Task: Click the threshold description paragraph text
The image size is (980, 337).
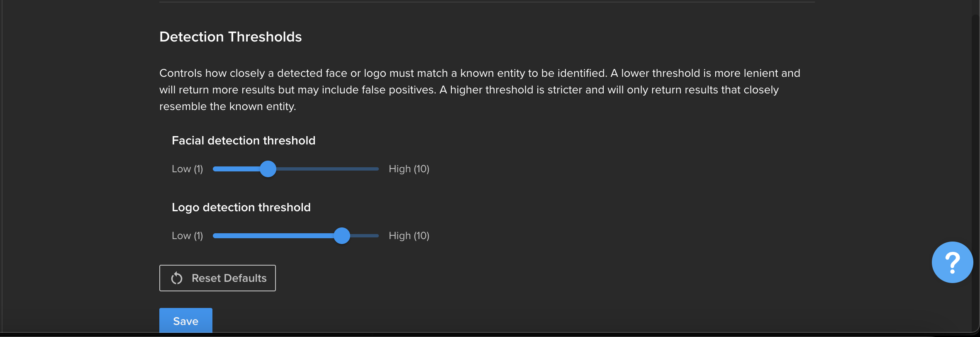Action: 480,90
